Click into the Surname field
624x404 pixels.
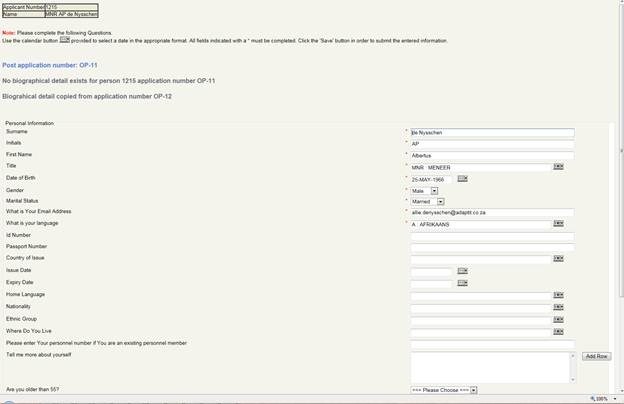(492, 132)
